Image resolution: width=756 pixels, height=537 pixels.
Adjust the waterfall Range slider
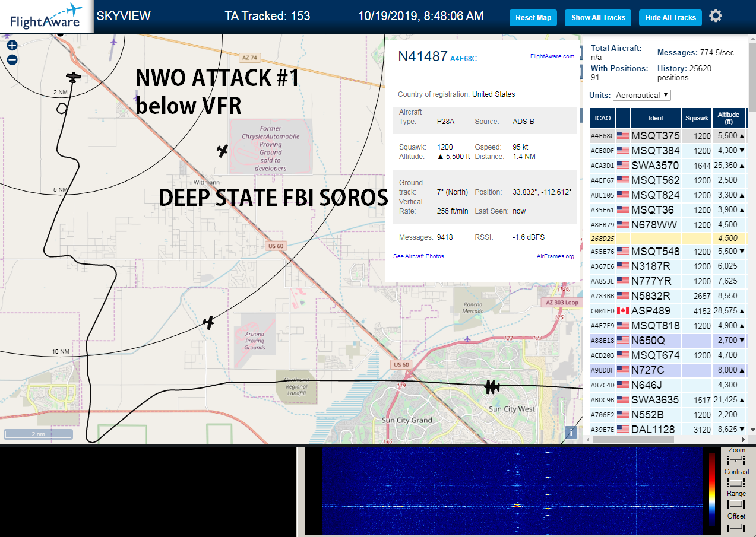point(736,504)
